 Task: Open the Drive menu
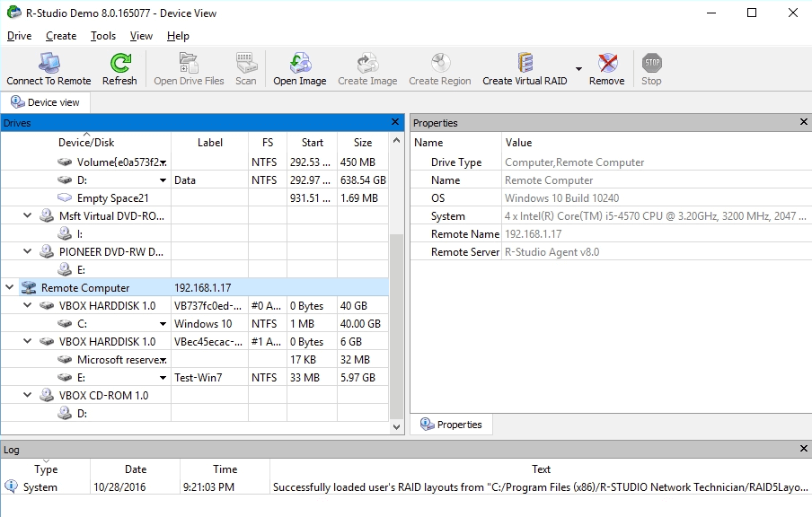(19, 36)
